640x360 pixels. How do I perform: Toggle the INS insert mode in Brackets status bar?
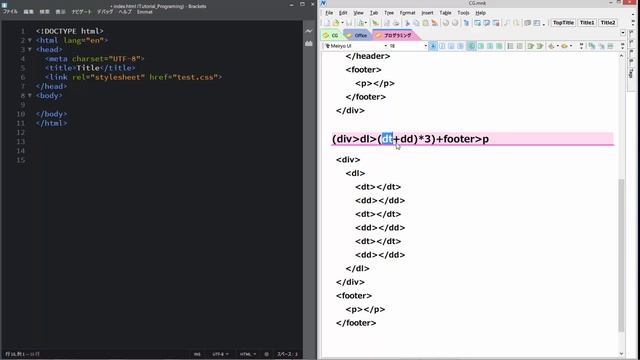(x=197, y=354)
